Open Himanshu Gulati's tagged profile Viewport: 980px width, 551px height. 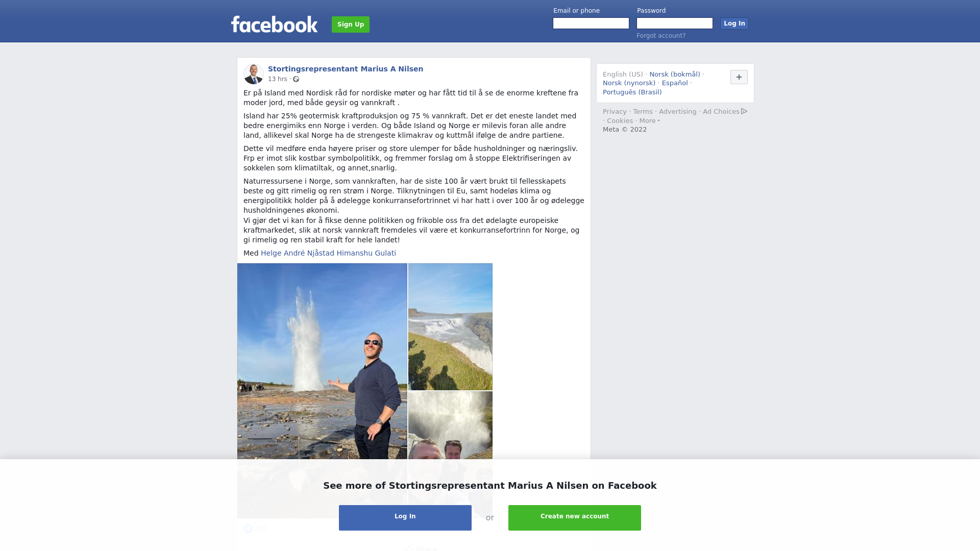tap(366, 253)
